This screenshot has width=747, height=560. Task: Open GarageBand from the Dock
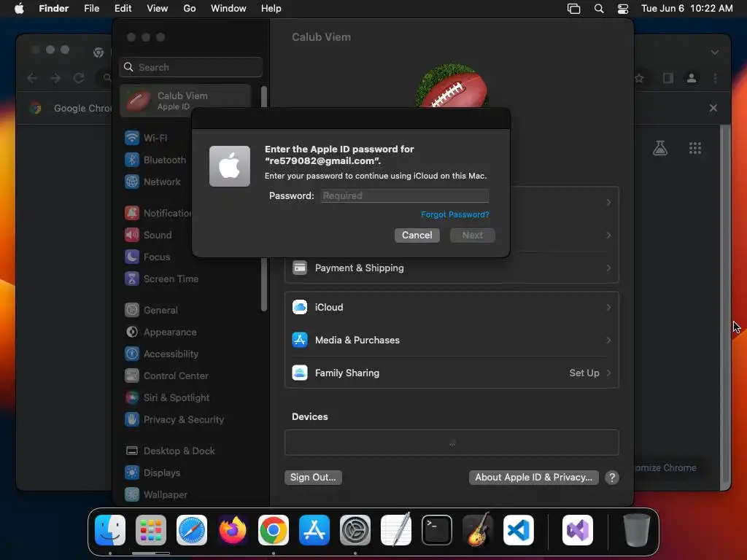tap(478, 530)
